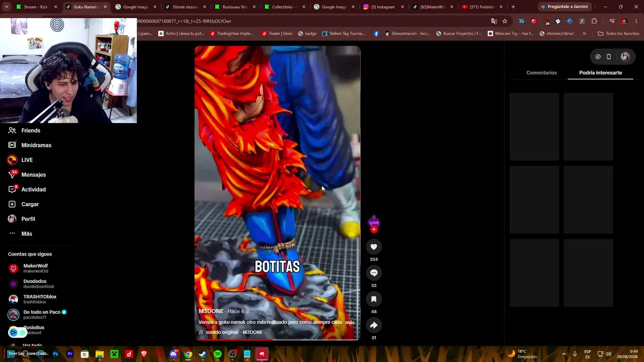644x362 pixels.
Task: Open the MakerWolf TikTok browser tab
Action: point(433,7)
